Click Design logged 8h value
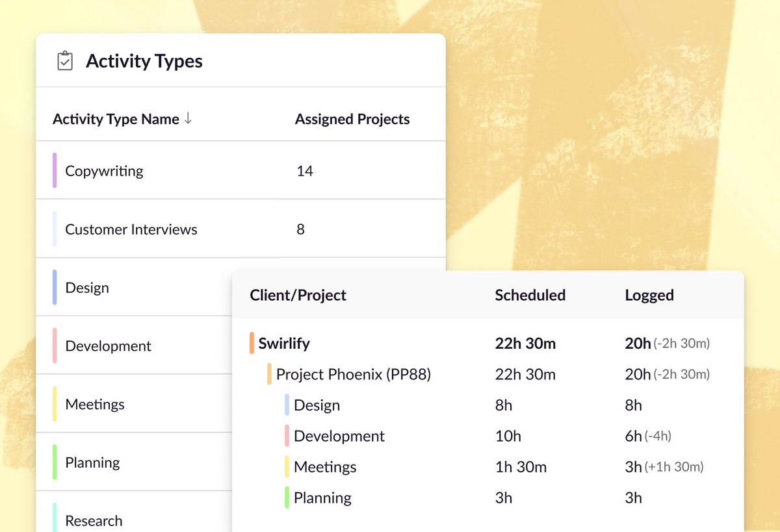 [634, 405]
